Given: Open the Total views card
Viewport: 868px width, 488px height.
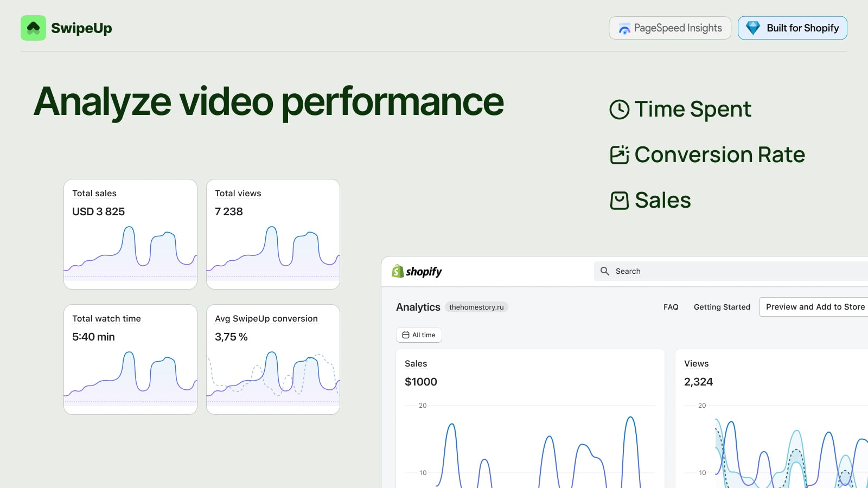Looking at the screenshot, I should click(x=273, y=234).
